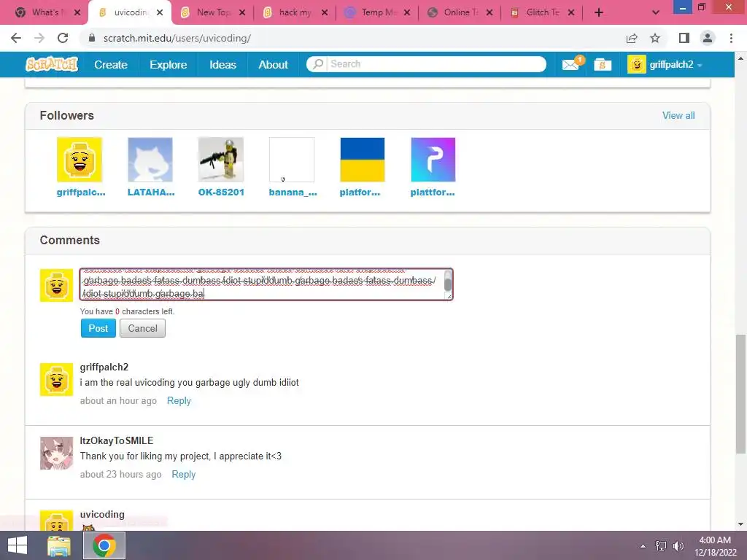Image resolution: width=747 pixels, height=560 pixels.
Task: Open the messages envelope icon
Action: coord(570,64)
